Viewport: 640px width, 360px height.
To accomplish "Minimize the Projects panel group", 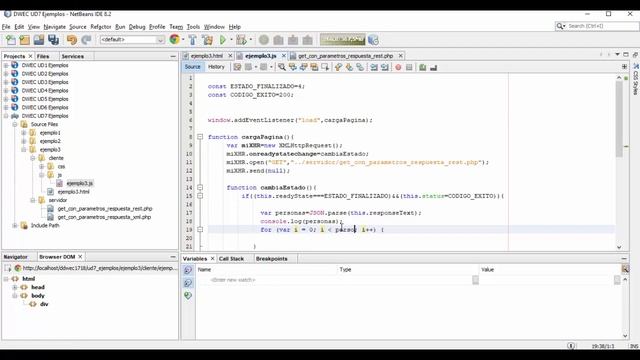I will 173,56.
